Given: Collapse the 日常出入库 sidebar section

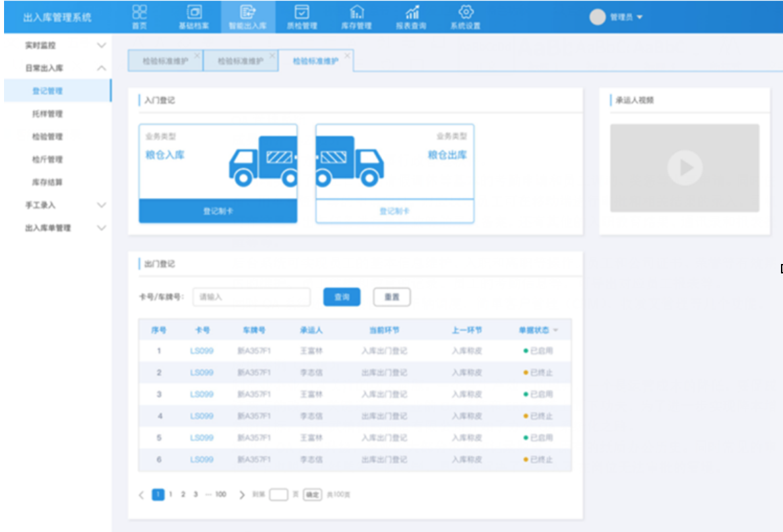Looking at the screenshot, I should click(x=102, y=69).
